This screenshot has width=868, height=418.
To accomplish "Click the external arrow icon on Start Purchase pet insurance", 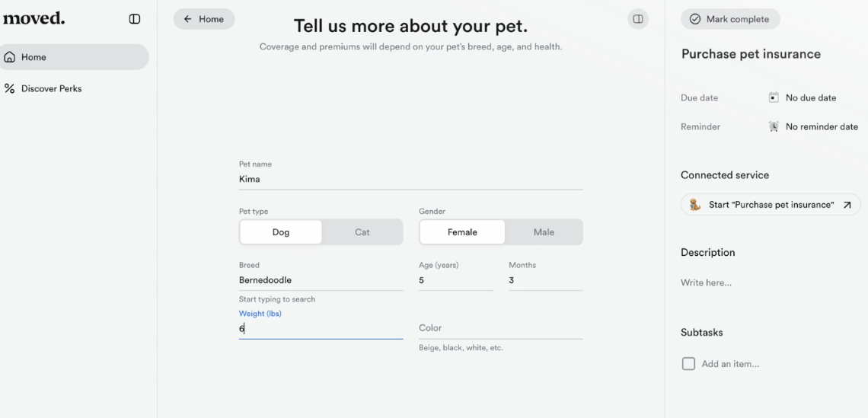I will 847,205.
